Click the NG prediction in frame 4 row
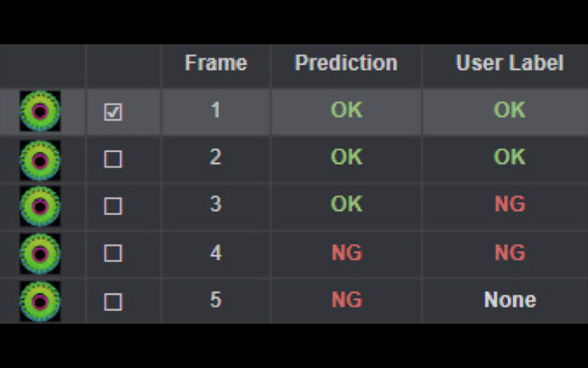The image size is (588, 368). 346,253
